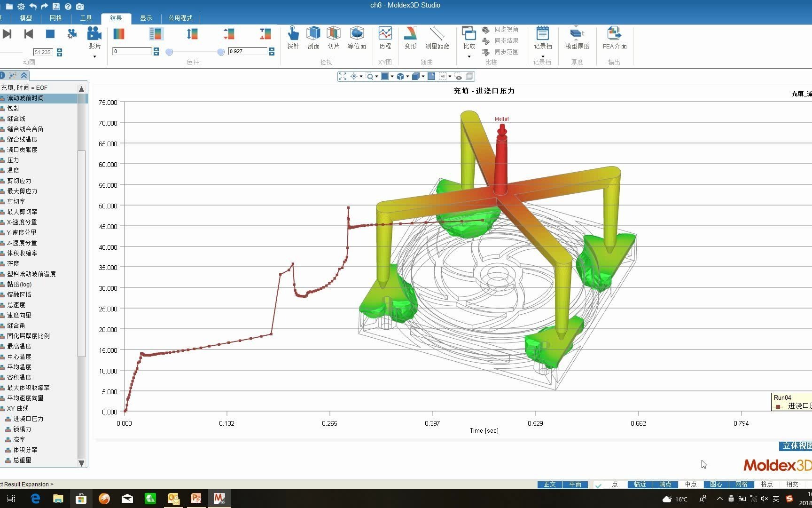Toggle the 圆心 circle center snap
The width and height of the screenshot is (812, 508).
pyautogui.click(x=716, y=484)
